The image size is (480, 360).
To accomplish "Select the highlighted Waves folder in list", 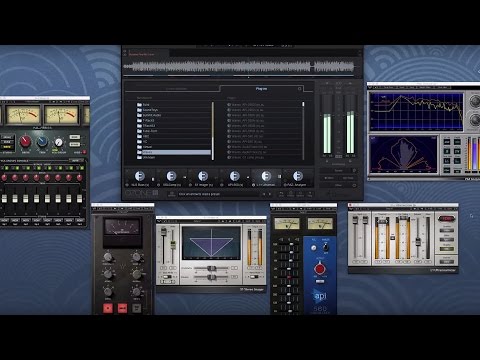I will coord(173,152).
